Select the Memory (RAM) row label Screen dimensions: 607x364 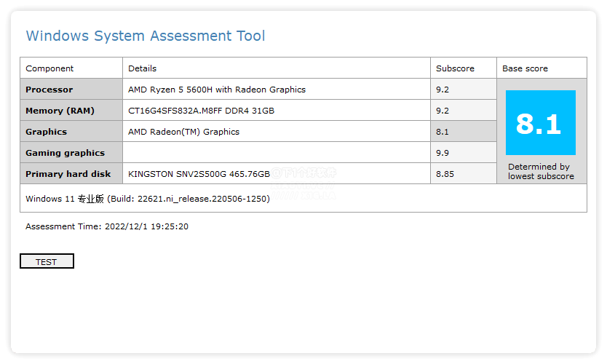coord(60,111)
